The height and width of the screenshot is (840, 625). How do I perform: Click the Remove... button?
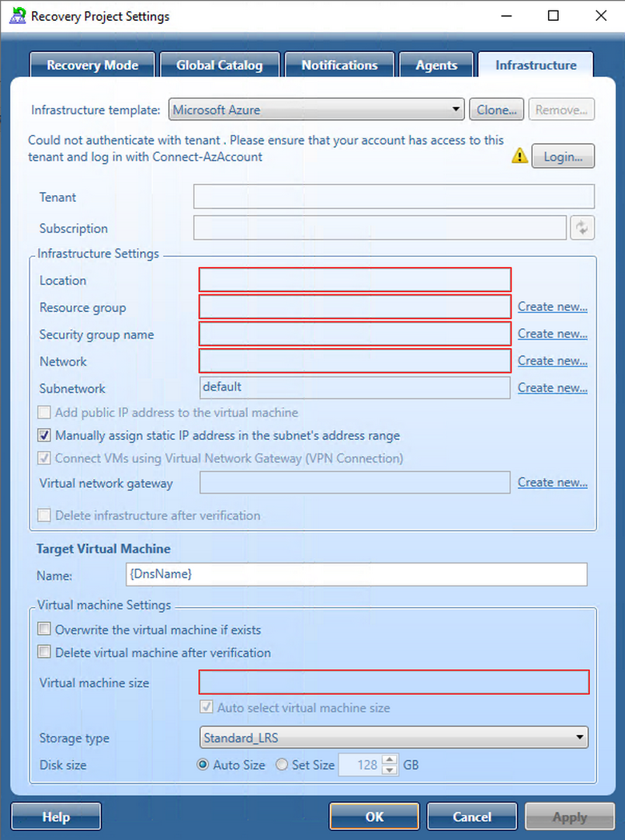click(561, 110)
